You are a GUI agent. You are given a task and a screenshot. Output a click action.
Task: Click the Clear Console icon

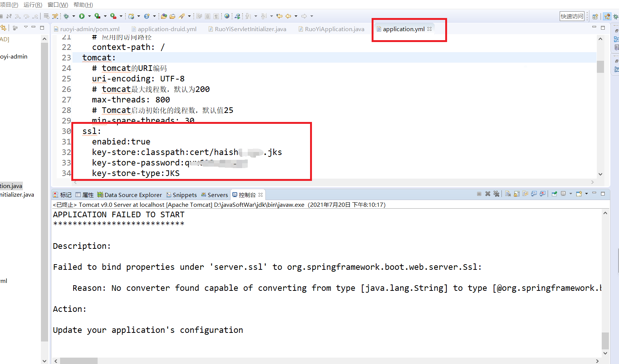(508, 194)
